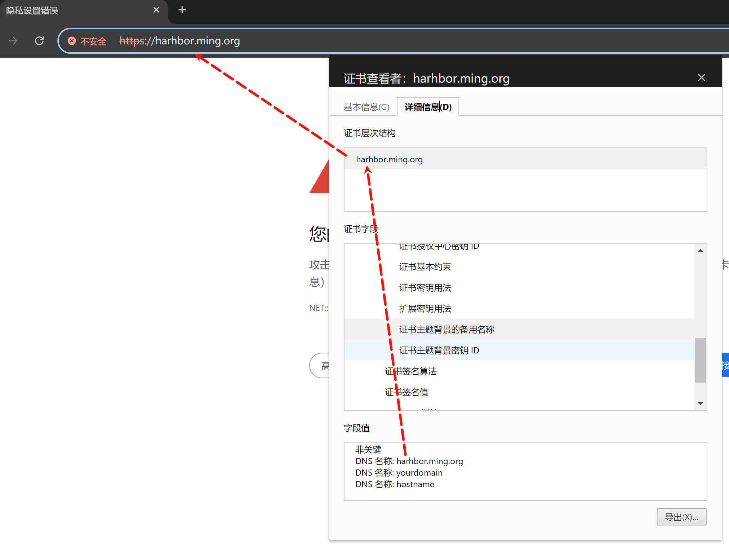Click the 导出(X)... export button
The height and width of the screenshot is (560, 729).
pyautogui.click(x=681, y=517)
